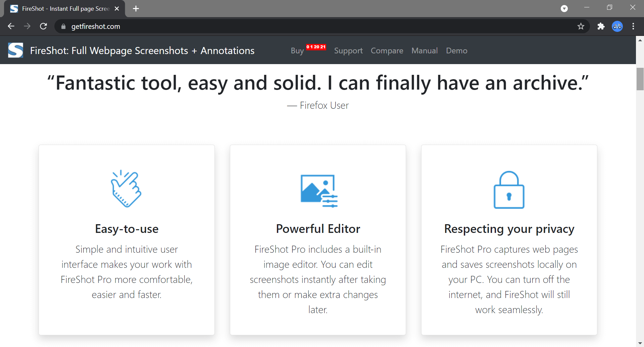The height and width of the screenshot is (347, 644).
Task: Select the FireShot browser tab
Action: tap(64, 9)
